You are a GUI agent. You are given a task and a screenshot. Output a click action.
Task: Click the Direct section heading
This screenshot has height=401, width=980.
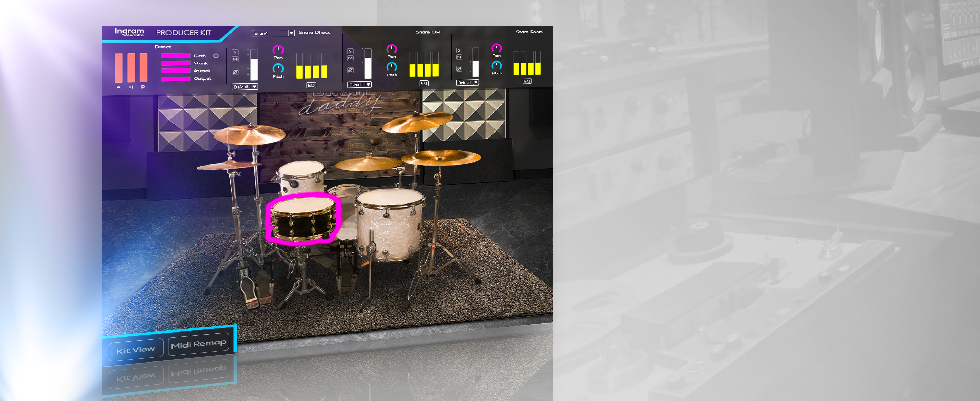pyautogui.click(x=163, y=47)
